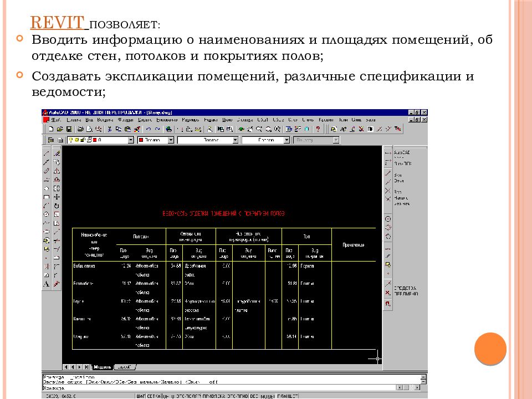Open the Вид menu
The image size is (532, 399).
[x=89, y=120]
